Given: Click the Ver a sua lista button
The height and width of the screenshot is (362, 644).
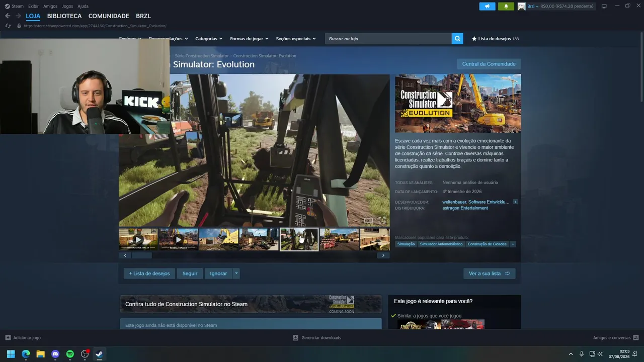Looking at the screenshot, I should point(489,274).
